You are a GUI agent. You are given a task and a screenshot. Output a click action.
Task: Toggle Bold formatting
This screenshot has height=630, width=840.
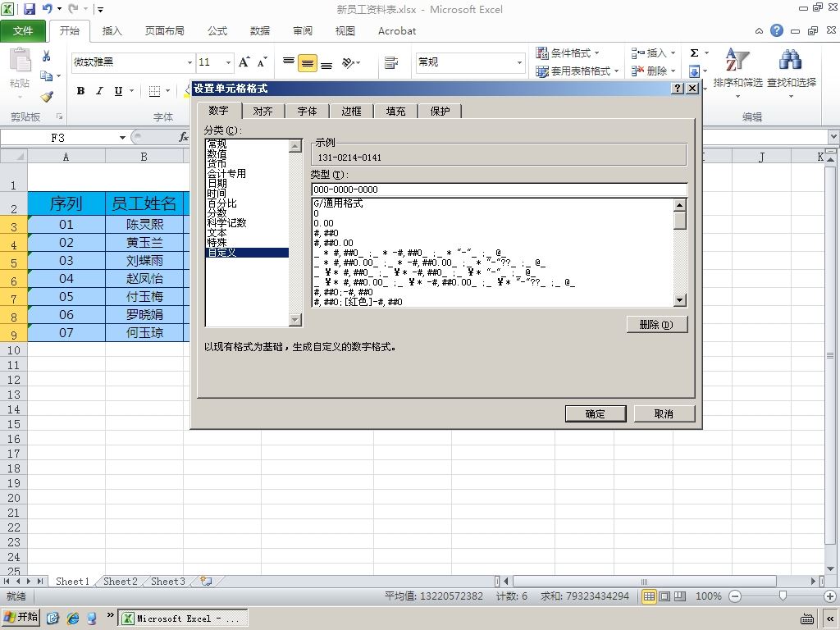(x=80, y=91)
